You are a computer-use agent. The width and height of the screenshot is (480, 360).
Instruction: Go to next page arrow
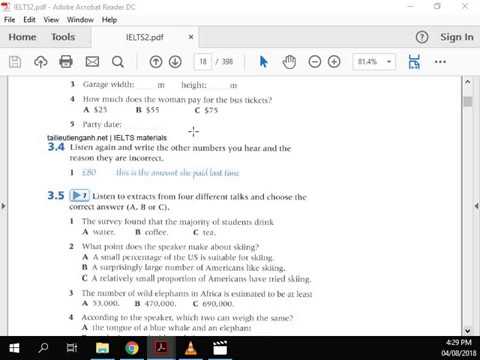175,62
